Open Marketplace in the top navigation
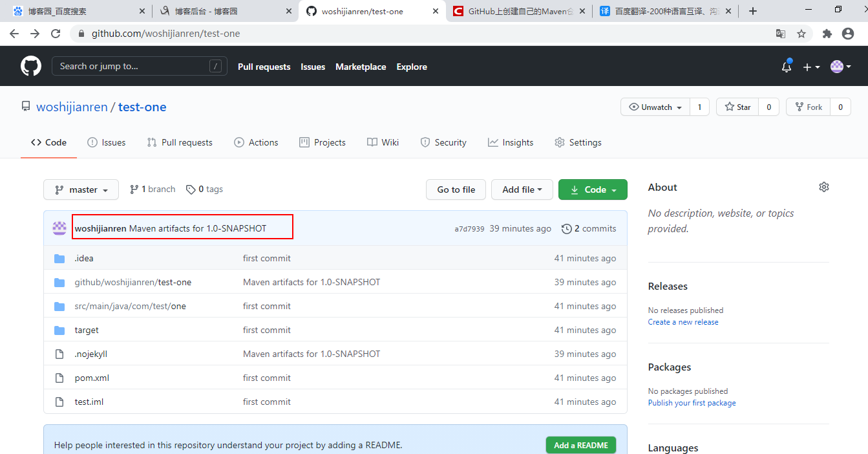868x454 pixels. coord(361,67)
